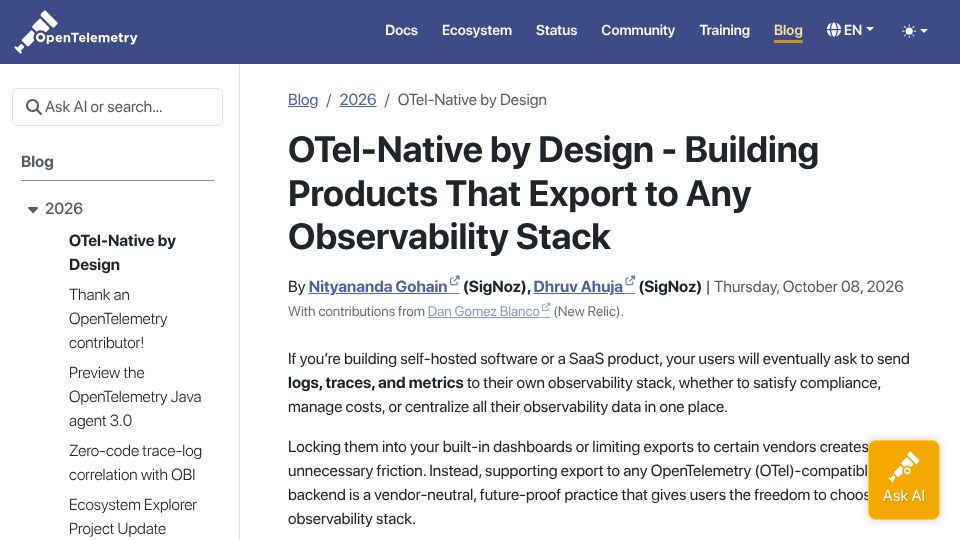Click the OpenTelemetry telescope logo
Screen dimensions: 960x540
pos(76,32)
